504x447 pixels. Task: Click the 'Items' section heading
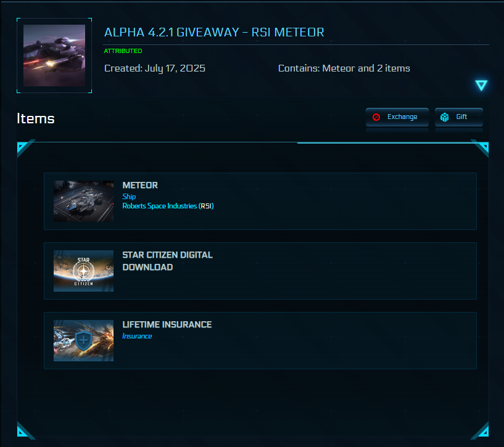[x=36, y=118]
